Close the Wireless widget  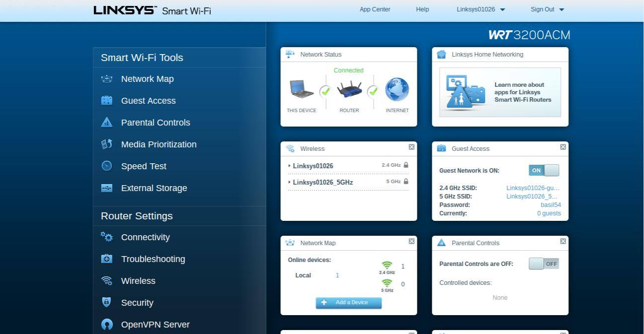[x=411, y=147]
